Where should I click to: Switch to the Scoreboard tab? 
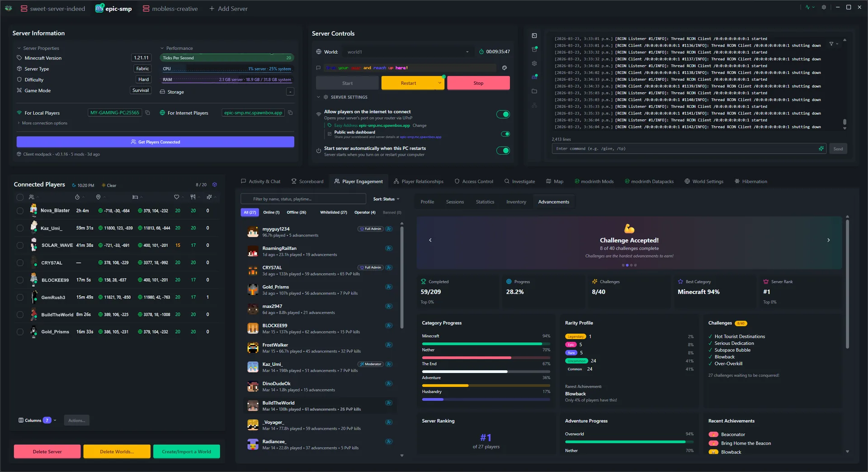pos(311,181)
